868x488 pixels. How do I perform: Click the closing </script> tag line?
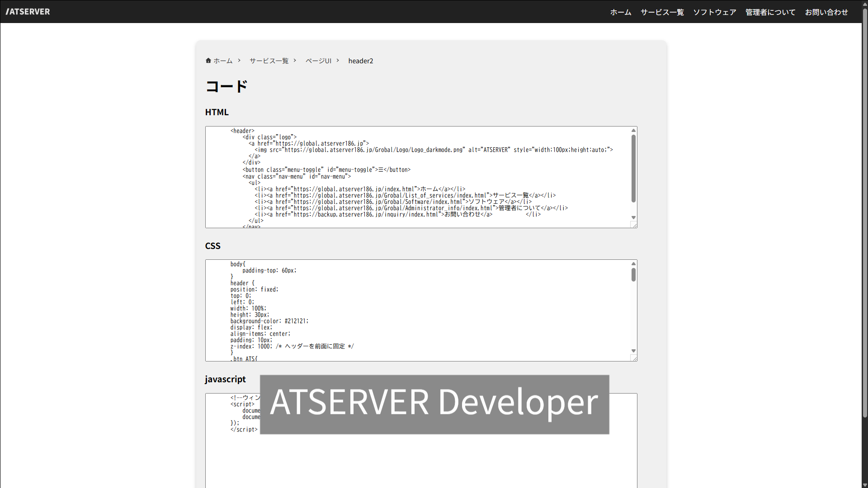coord(244,430)
